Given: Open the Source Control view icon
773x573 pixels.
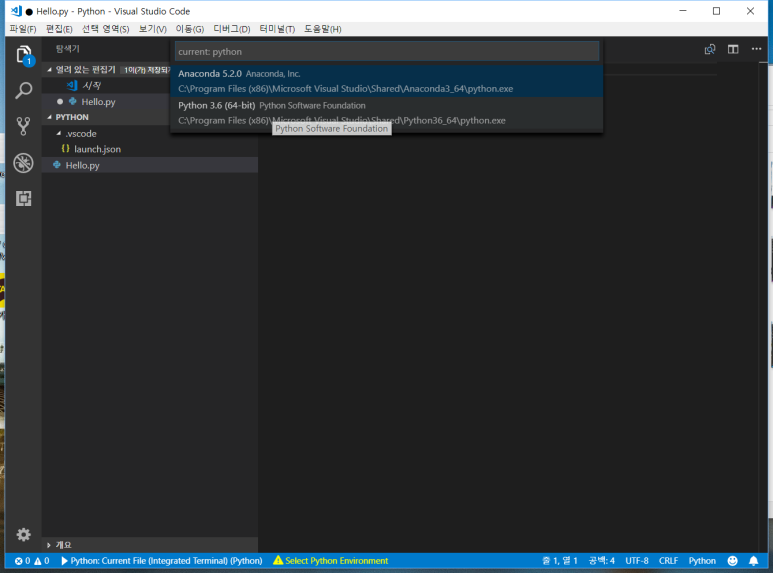Looking at the screenshot, I should click(24, 126).
